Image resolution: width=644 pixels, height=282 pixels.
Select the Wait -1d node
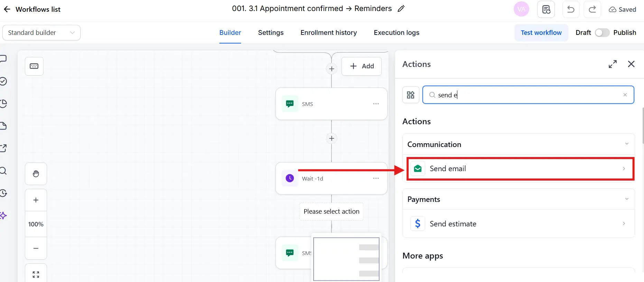[331, 178]
